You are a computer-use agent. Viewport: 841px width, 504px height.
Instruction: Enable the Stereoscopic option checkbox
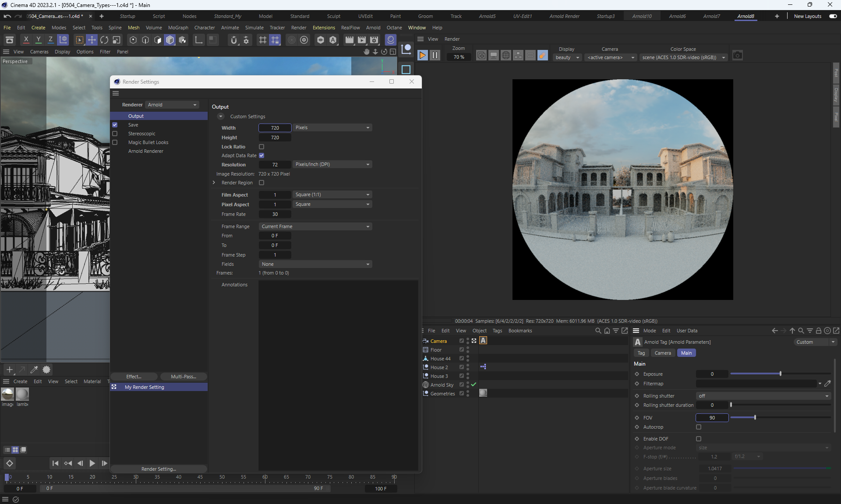[115, 134]
